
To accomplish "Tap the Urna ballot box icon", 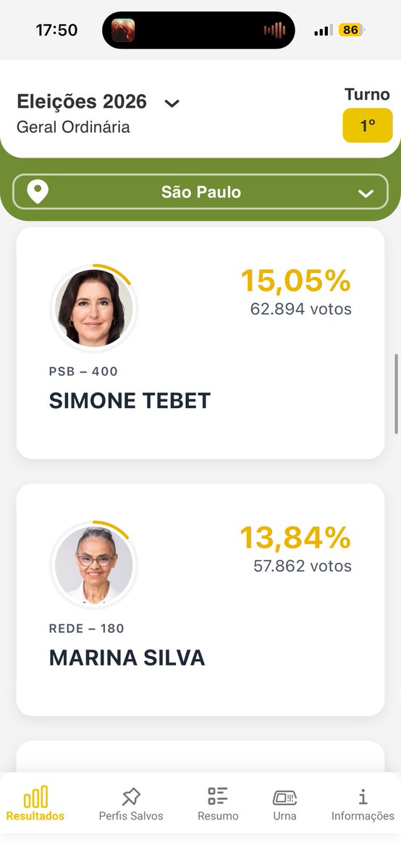I will 285,797.
